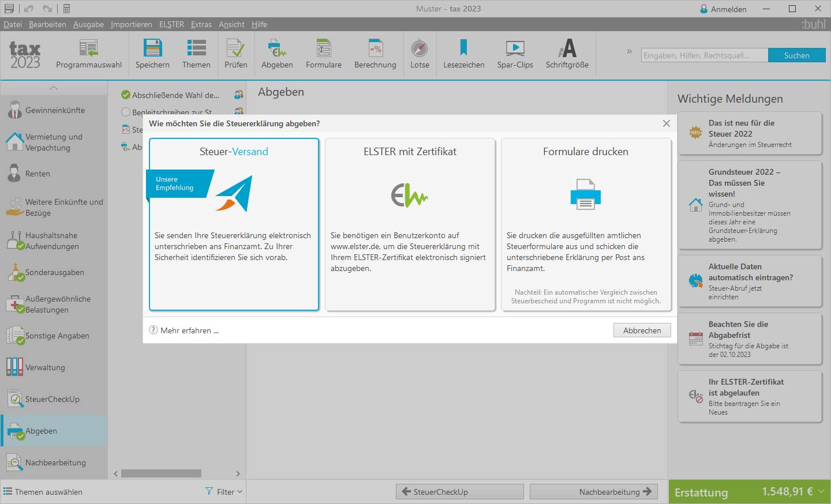Viewport: 831px width, 504px height.
Task: Open the Verwaltung section
Action: (54, 367)
